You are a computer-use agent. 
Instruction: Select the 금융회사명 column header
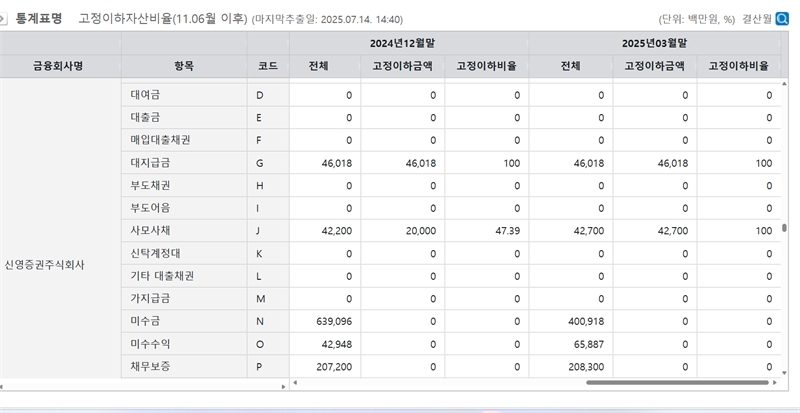pyautogui.click(x=60, y=66)
